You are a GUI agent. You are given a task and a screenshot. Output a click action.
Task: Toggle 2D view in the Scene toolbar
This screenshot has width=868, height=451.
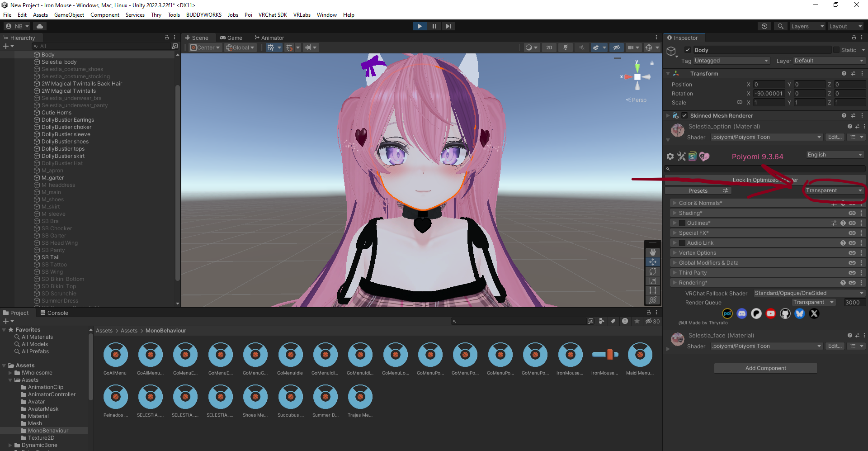coord(549,47)
